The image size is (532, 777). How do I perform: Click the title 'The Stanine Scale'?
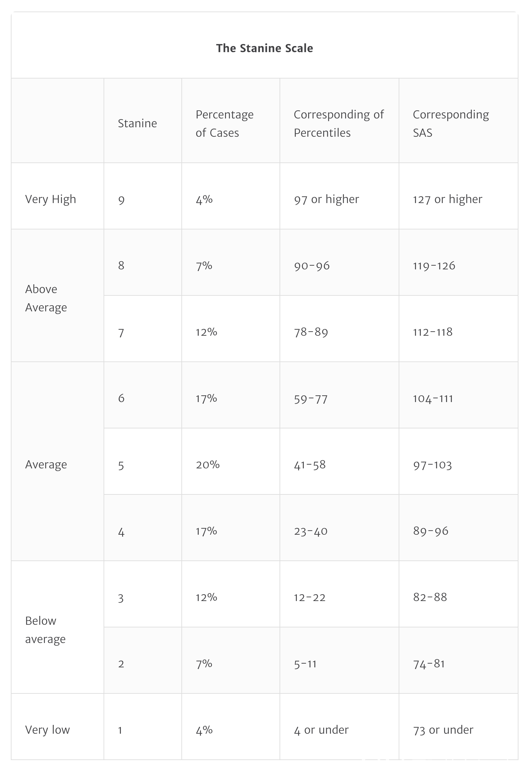pos(264,48)
